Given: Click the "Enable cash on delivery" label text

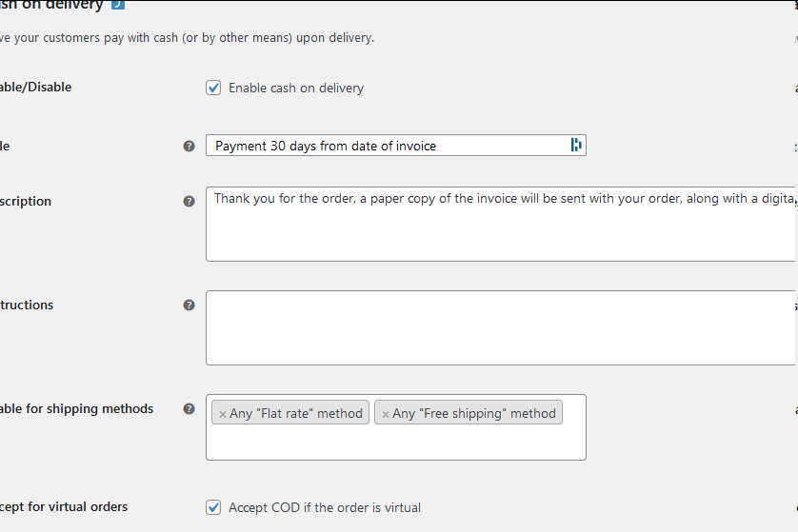Looking at the screenshot, I should [296, 89].
